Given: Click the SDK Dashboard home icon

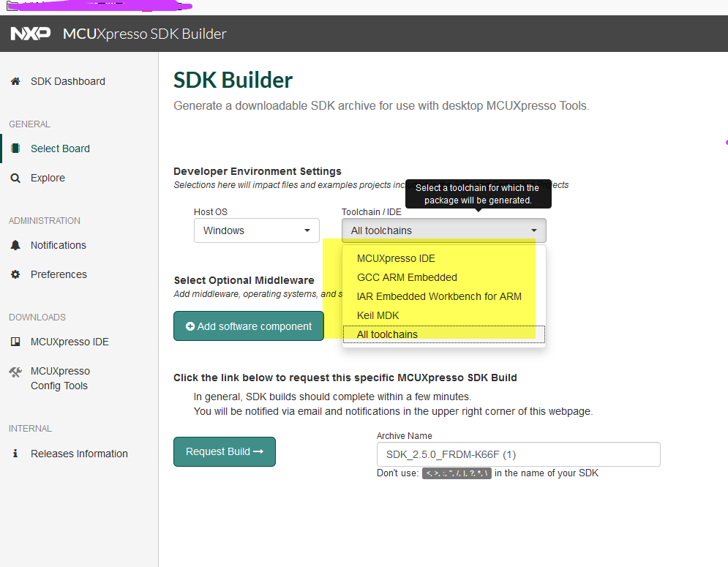Looking at the screenshot, I should [15, 81].
